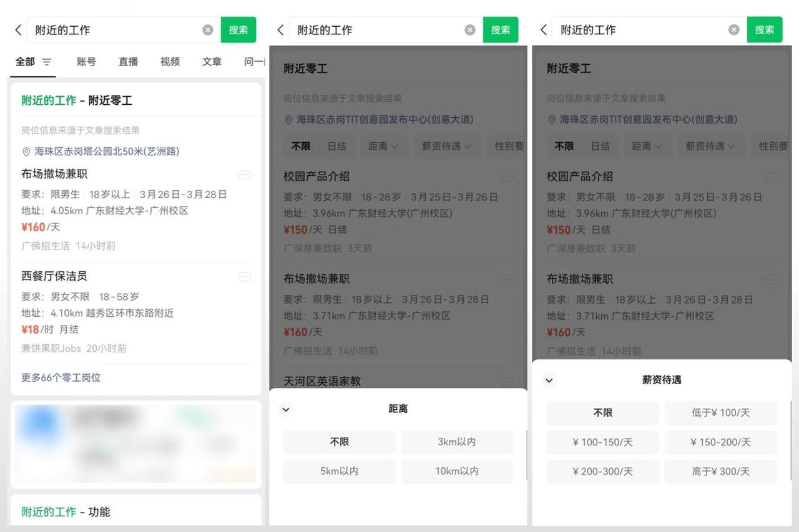Tap 兼饼果职Jobs source under 西餐厅保洁员
The width and height of the screenshot is (799, 532).
51,348
